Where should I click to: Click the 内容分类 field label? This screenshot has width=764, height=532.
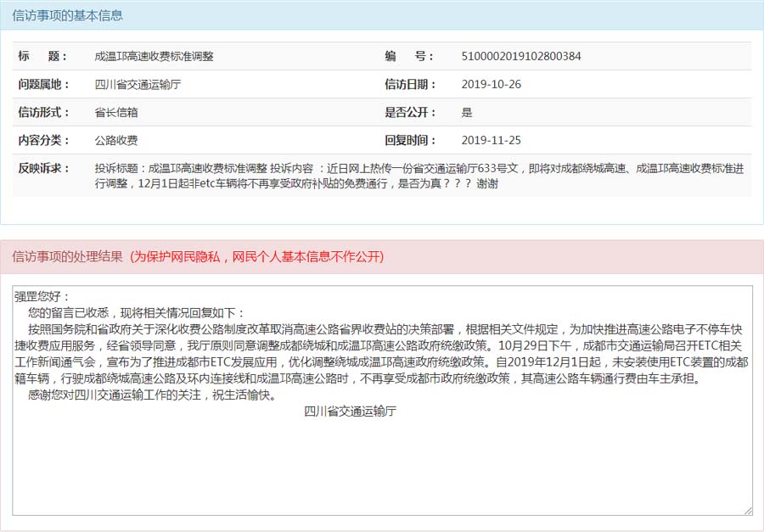[44, 141]
